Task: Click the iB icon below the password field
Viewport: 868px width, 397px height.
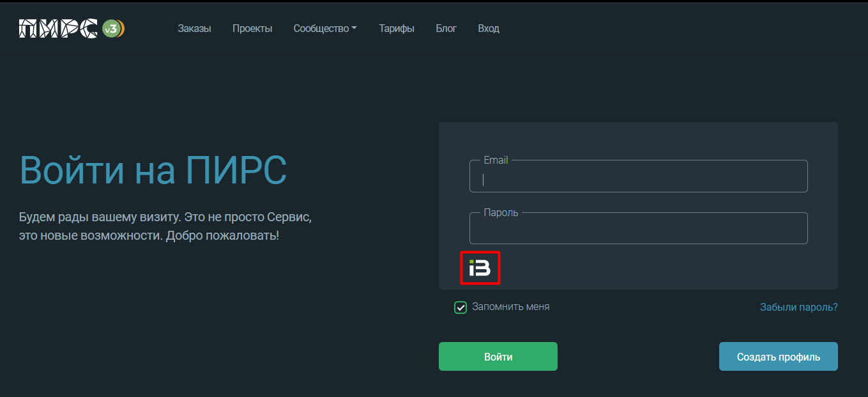Action: 480,268
